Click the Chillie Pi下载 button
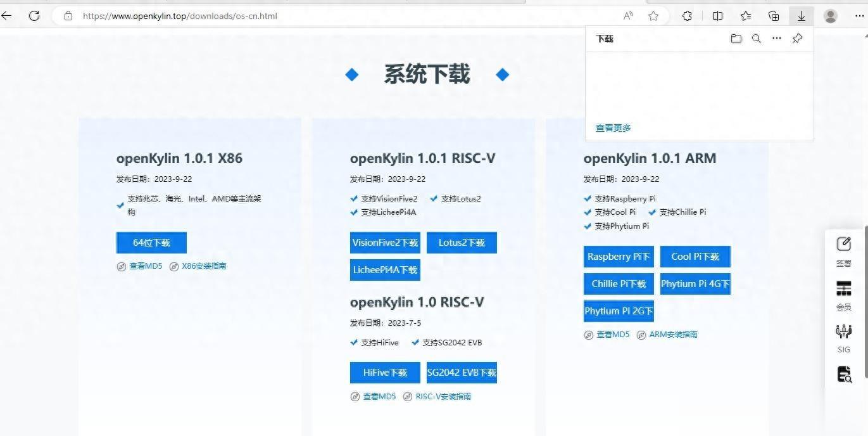Screen dimensions: 868x436 click(619, 284)
